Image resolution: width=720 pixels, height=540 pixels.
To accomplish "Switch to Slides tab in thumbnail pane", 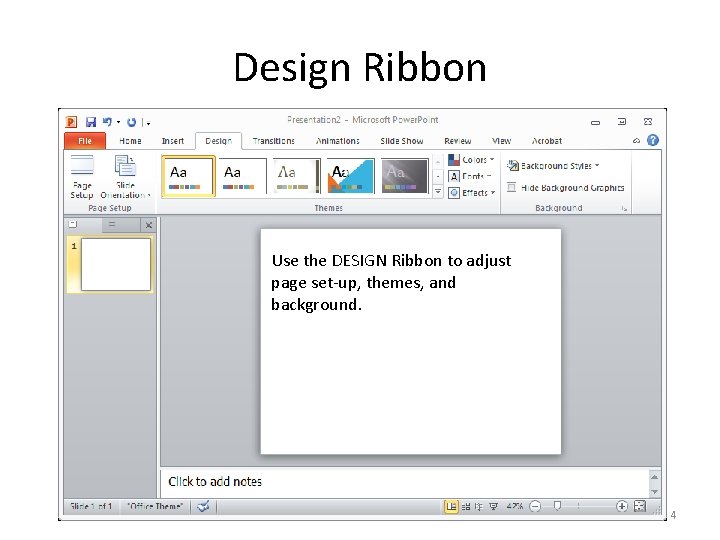I will coord(73,225).
